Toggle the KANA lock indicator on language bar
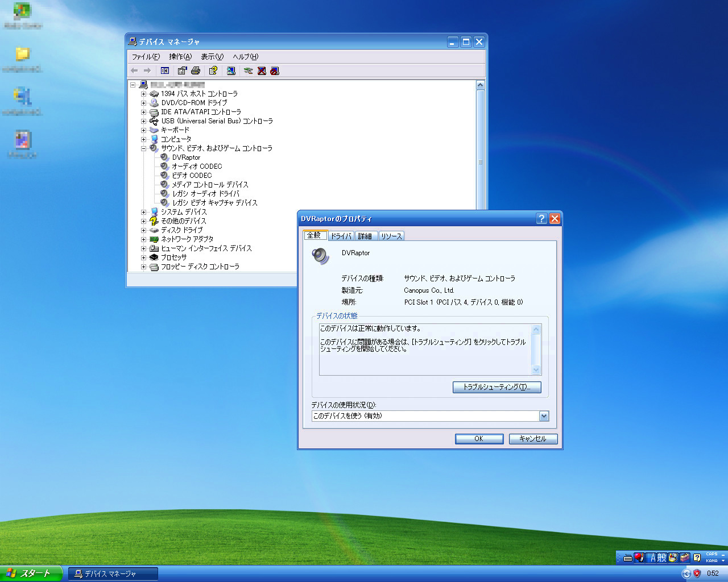 pos(712,561)
